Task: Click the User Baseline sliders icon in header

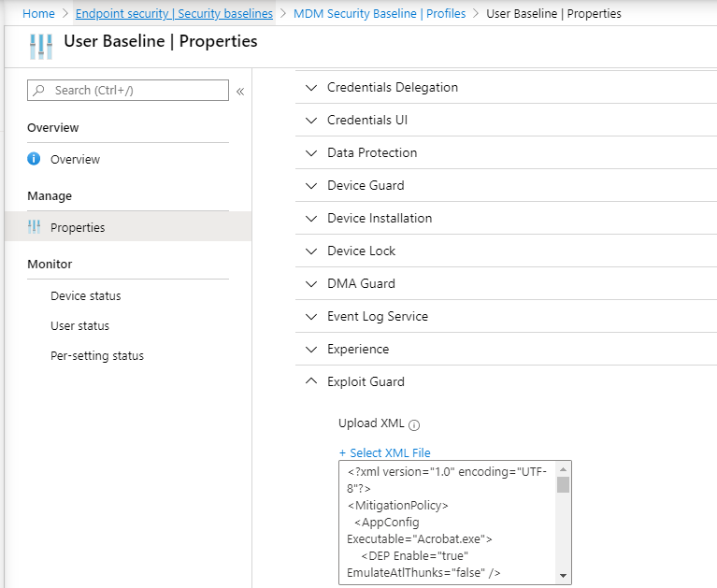Action: pyautogui.click(x=41, y=46)
